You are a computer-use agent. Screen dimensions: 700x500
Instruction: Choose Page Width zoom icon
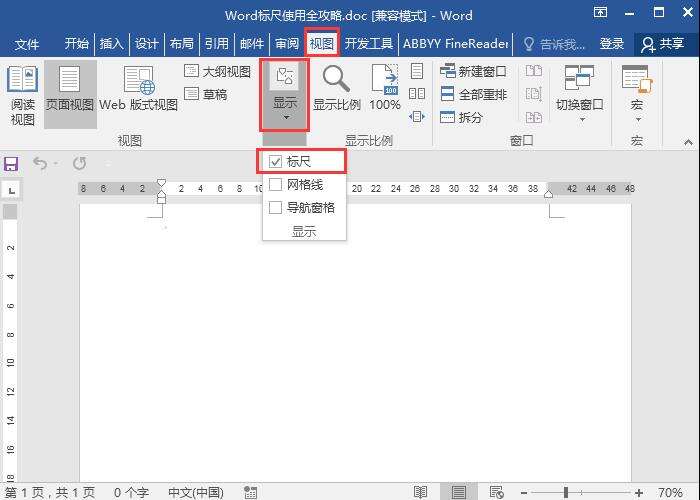[417, 117]
